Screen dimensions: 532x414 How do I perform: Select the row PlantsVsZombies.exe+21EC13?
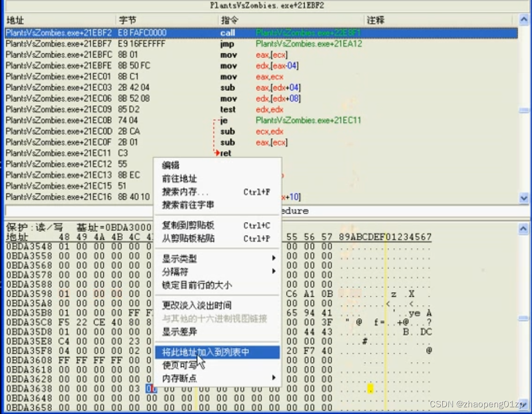coord(79,175)
